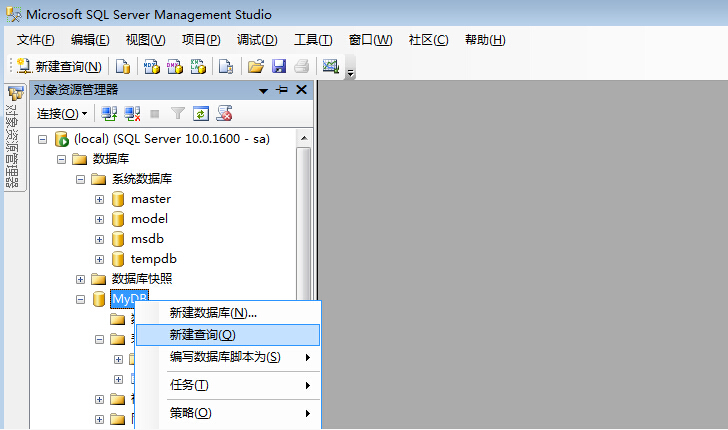Select the 数据库 folder in tree
The height and width of the screenshot is (430, 728).
[111, 159]
